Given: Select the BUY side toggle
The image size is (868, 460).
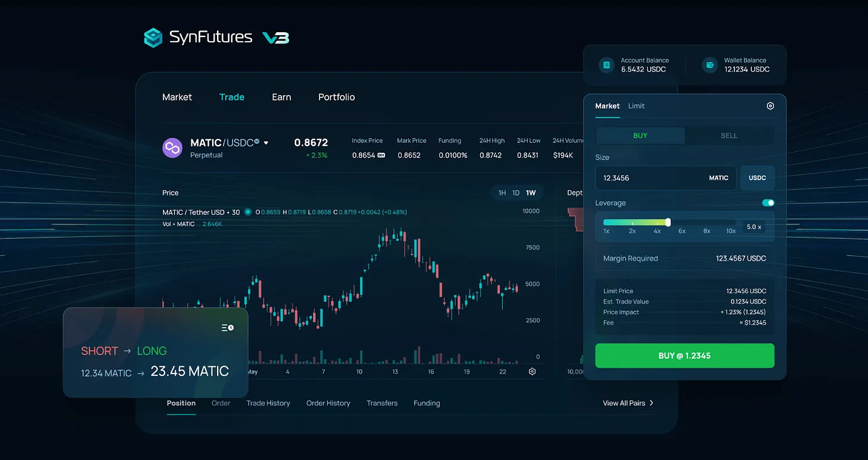Looking at the screenshot, I should point(640,135).
